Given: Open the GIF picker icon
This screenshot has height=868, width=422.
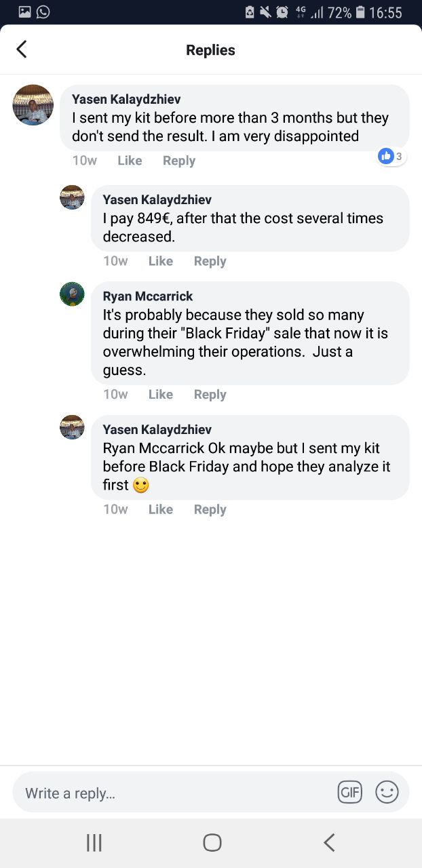Looking at the screenshot, I should [349, 791].
